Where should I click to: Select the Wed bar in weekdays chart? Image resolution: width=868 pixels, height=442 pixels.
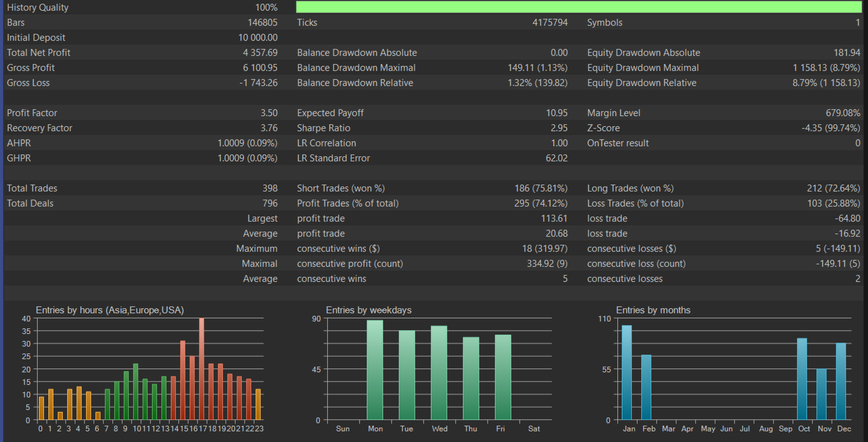coord(439,373)
